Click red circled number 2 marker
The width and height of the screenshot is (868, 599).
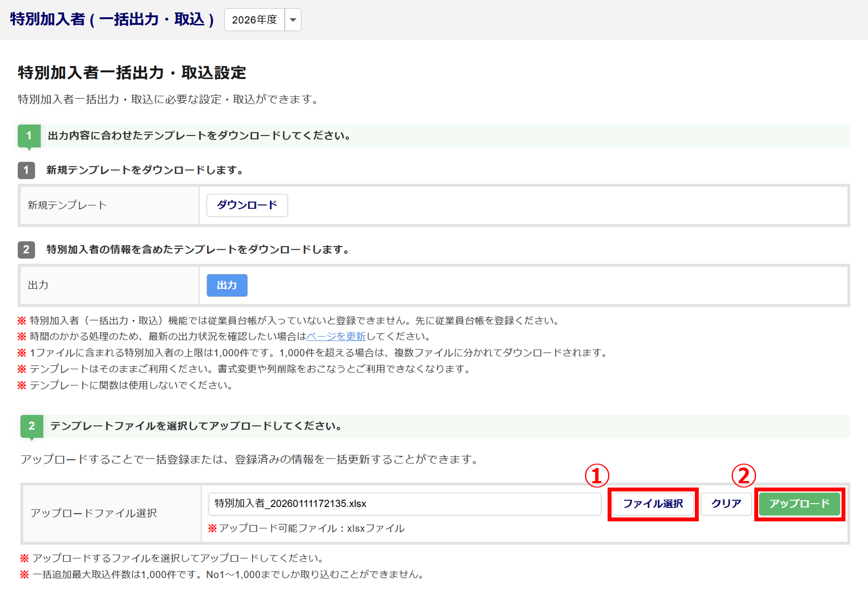click(743, 476)
